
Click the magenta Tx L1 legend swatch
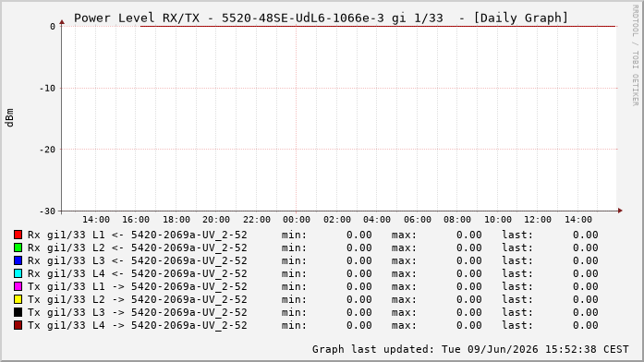pos(18,286)
